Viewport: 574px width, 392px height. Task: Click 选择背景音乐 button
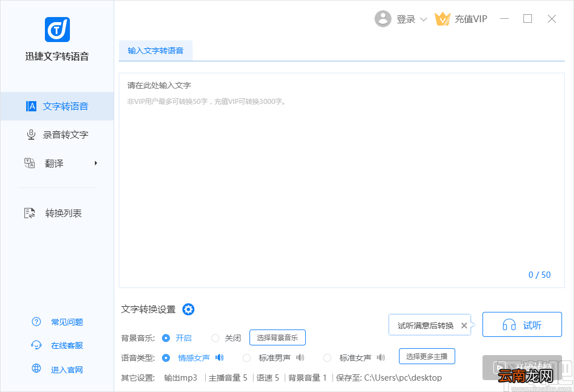(277, 337)
